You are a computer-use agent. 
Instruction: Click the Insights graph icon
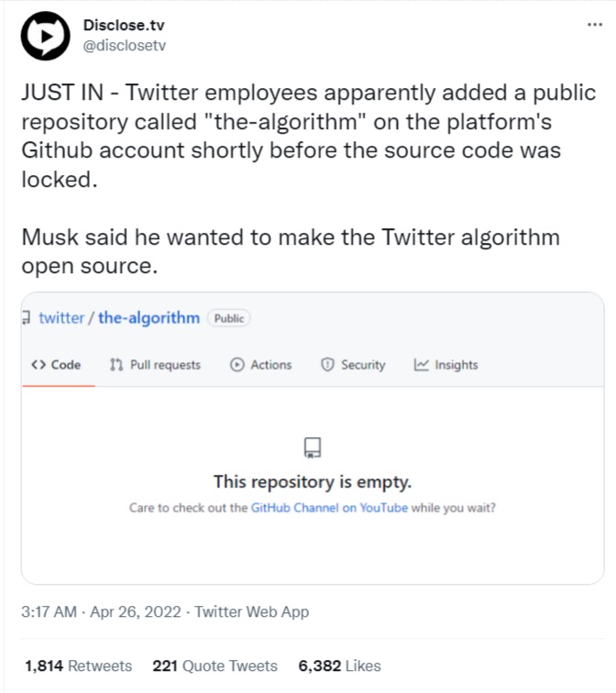point(422,365)
